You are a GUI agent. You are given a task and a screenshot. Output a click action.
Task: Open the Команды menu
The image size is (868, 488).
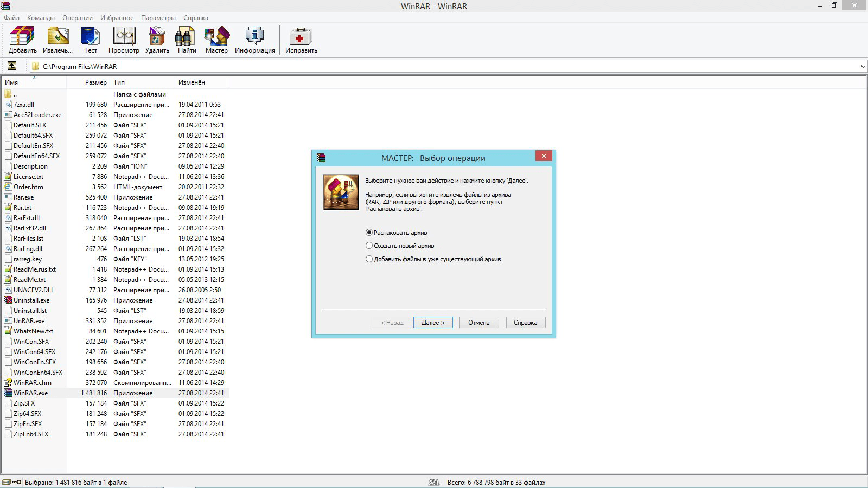pyautogui.click(x=41, y=18)
